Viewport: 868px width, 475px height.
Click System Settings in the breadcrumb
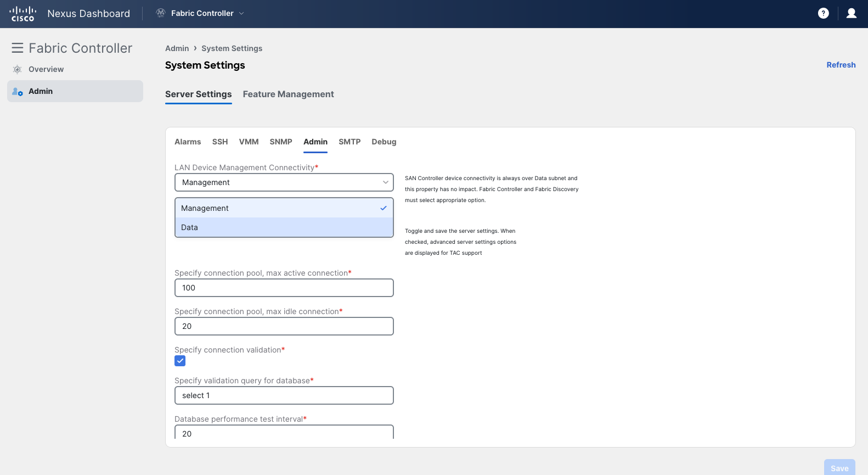[232, 48]
